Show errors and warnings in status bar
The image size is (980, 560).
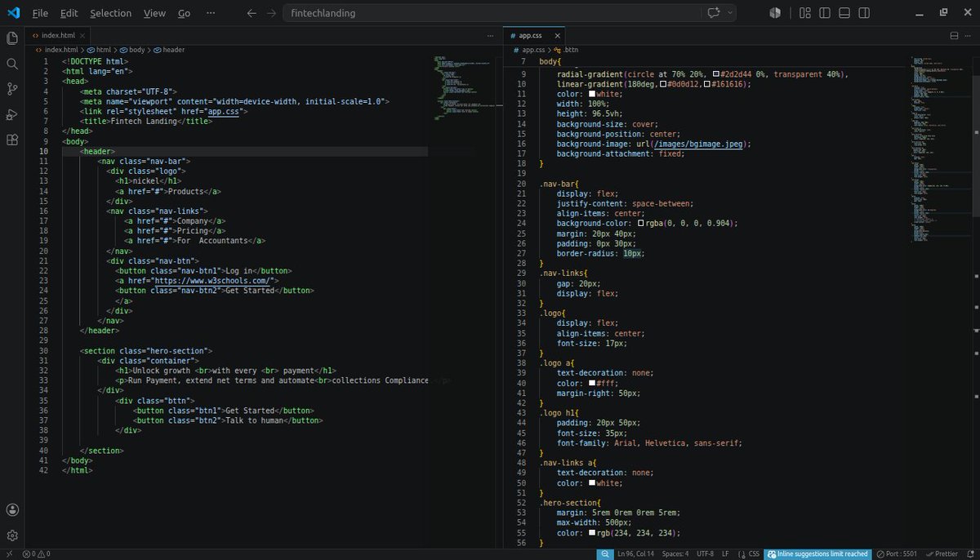[36, 553]
